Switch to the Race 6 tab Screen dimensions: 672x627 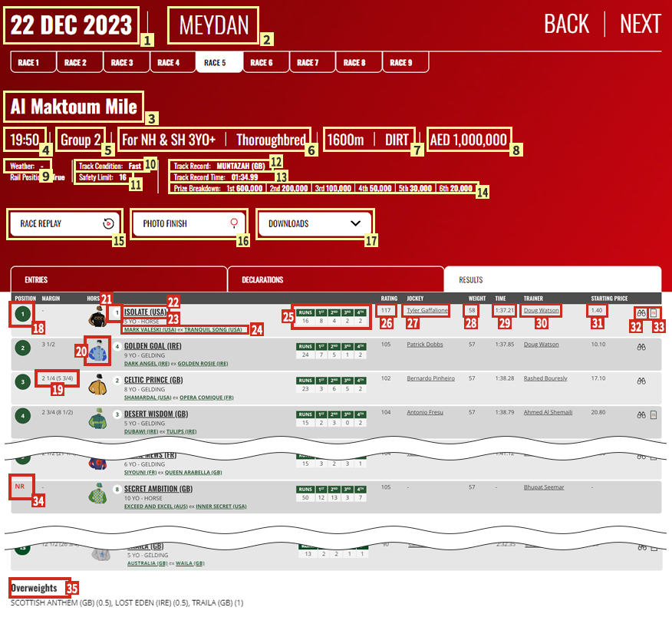[x=265, y=63]
